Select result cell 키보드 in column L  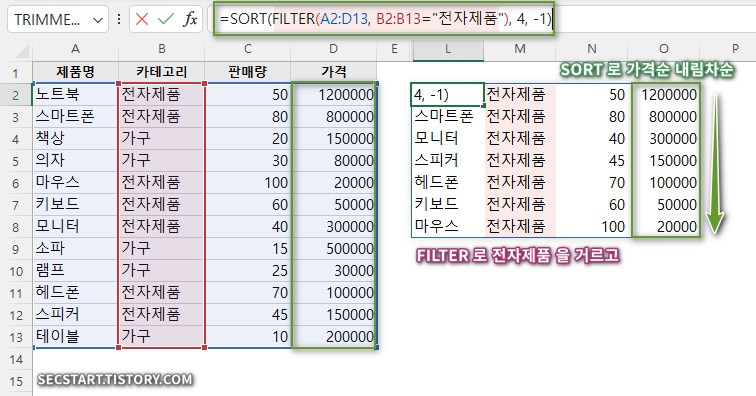pyautogui.click(x=448, y=205)
